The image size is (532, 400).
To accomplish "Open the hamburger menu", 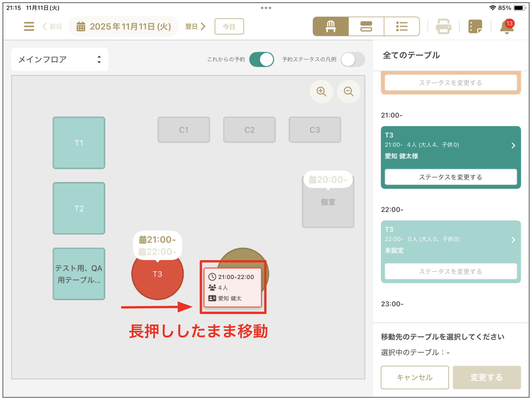I will click(29, 26).
